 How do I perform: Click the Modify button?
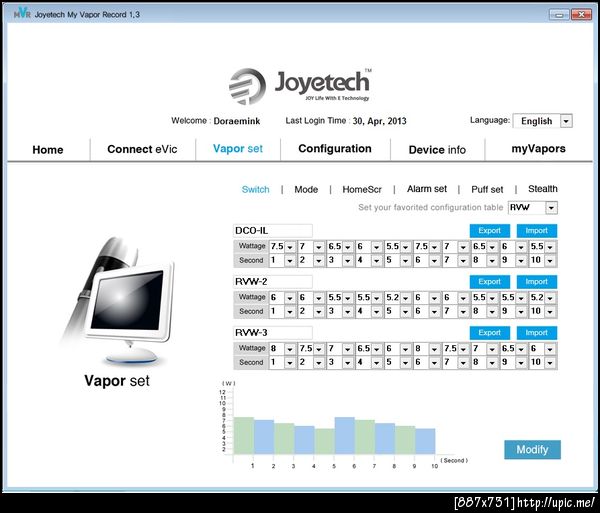532,449
